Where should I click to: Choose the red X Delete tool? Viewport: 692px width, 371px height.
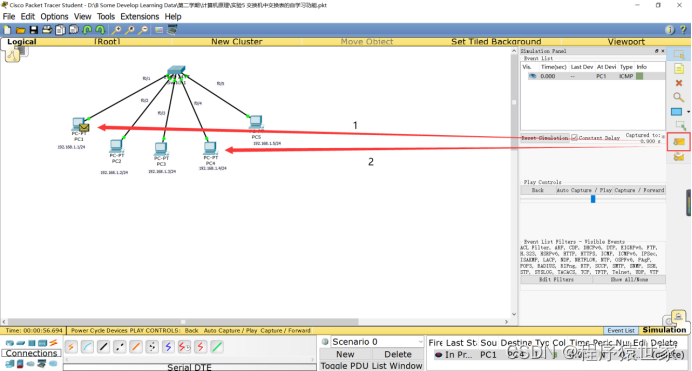(x=679, y=83)
